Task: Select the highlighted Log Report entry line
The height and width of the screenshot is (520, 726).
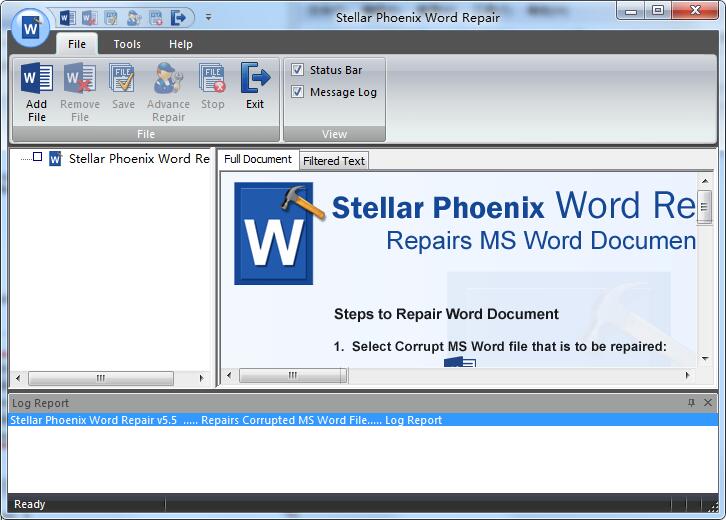Action: pos(363,420)
